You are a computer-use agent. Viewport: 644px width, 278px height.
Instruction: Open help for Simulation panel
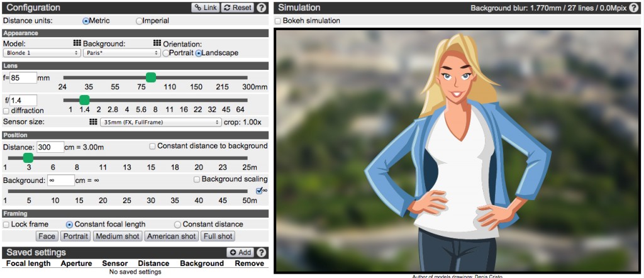(635, 8)
